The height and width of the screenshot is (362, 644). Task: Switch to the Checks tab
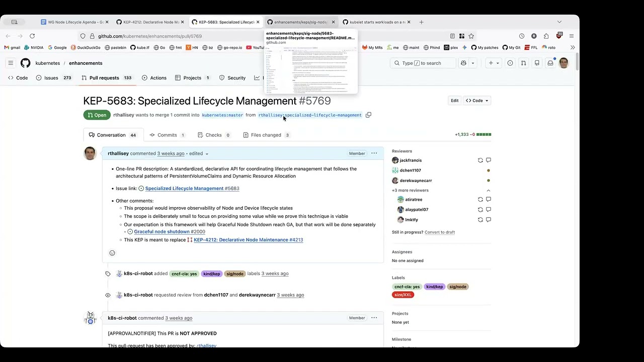point(213,135)
